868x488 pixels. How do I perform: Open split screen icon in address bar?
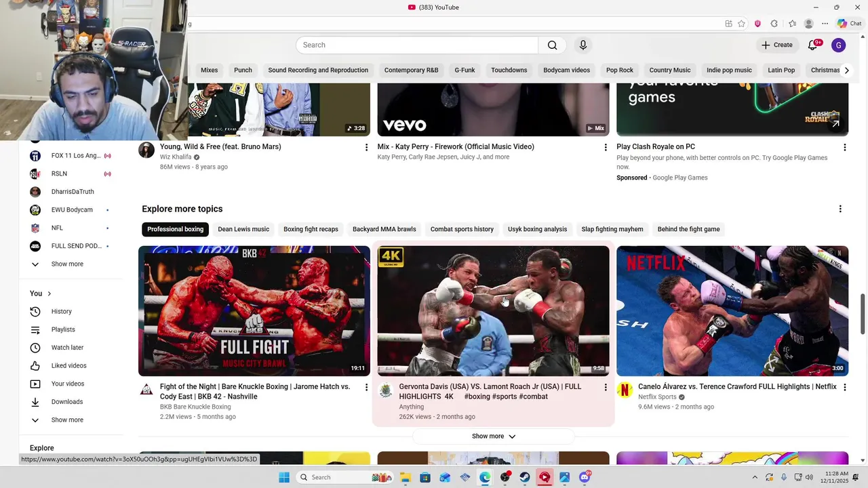pyautogui.click(x=728, y=24)
